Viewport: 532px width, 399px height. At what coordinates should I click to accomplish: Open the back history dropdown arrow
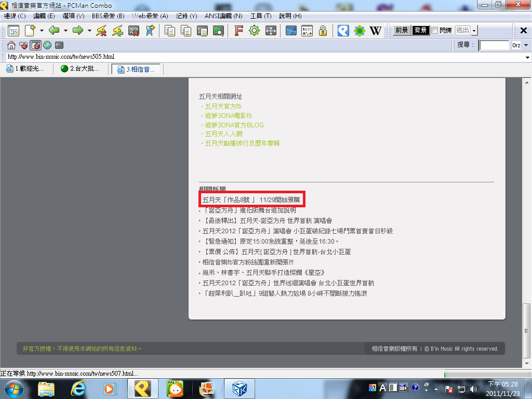pyautogui.click(x=65, y=31)
